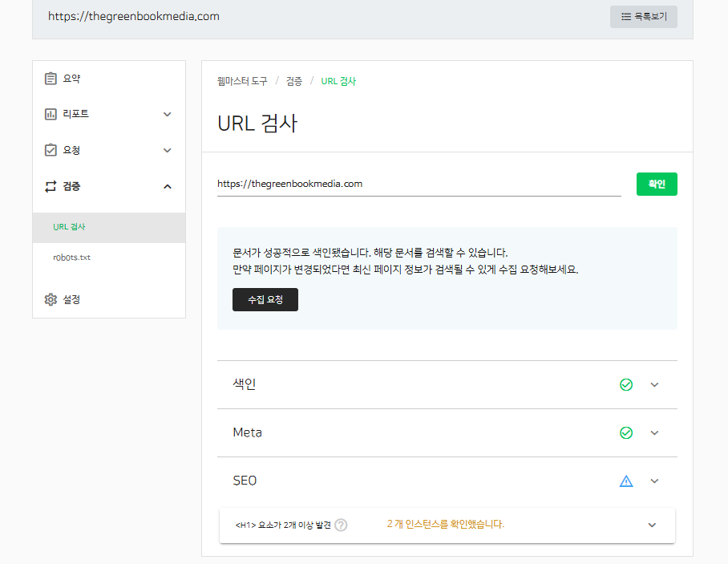
Task: Focus the URL input field
Action: 419,184
